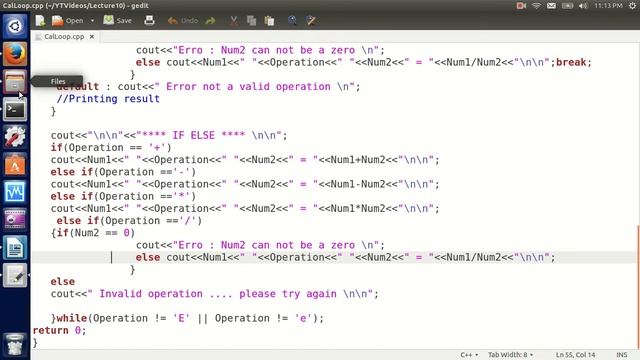Open the Trash in launcher

15,345
